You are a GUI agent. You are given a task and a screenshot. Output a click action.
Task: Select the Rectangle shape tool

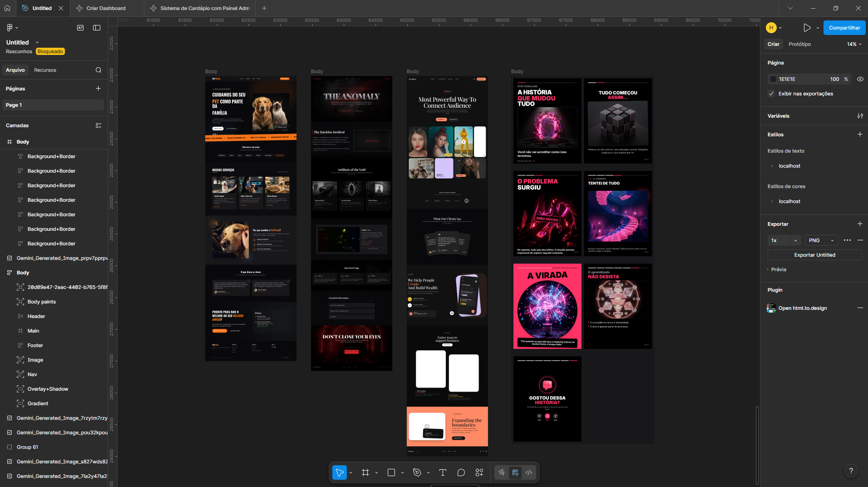click(x=391, y=472)
